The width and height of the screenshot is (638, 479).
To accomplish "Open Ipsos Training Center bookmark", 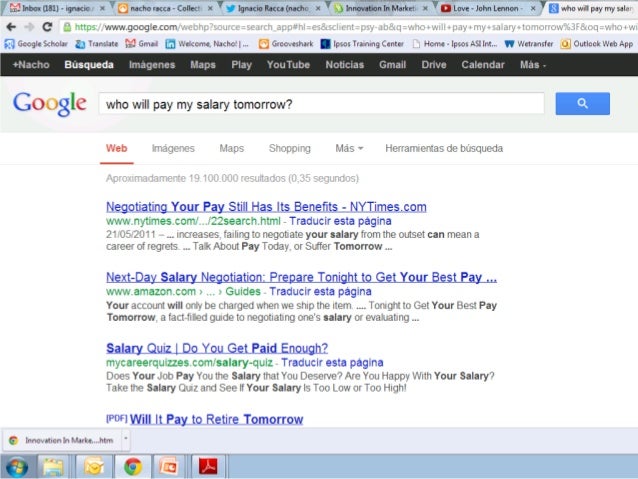I will 362,44.
